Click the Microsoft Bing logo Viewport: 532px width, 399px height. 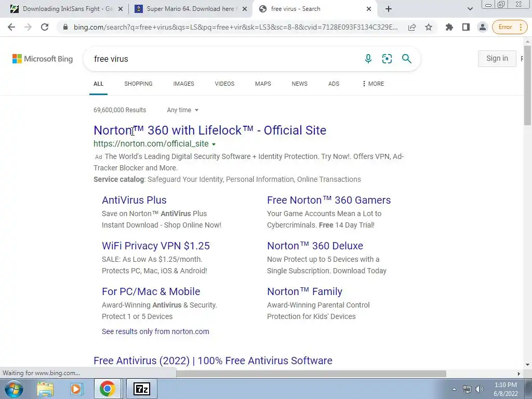coord(43,59)
